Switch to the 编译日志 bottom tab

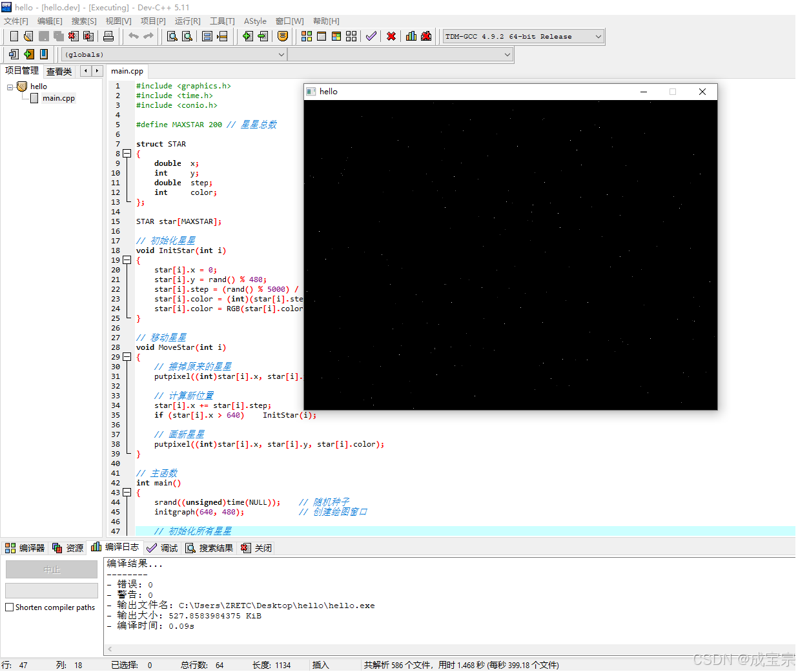tap(116, 547)
